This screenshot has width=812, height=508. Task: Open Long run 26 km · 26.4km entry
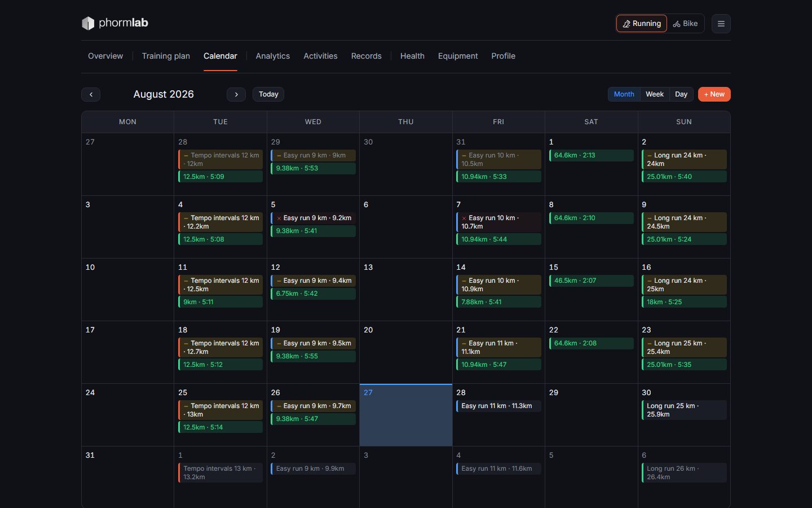684,473
